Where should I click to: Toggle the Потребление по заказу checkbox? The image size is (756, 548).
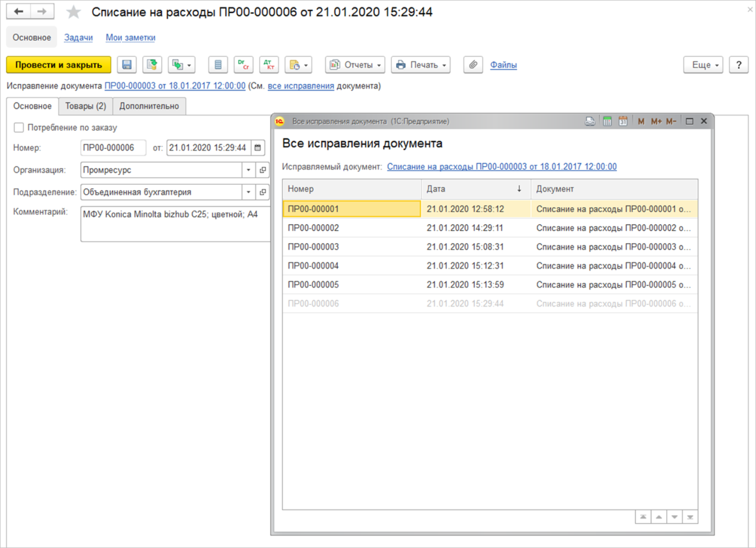[x=19, y=127]
